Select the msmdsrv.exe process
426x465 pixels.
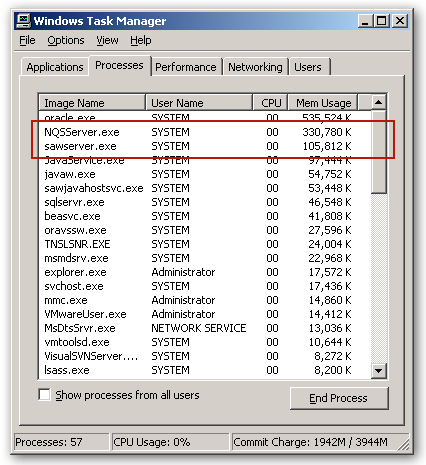[x=204, y=258]
